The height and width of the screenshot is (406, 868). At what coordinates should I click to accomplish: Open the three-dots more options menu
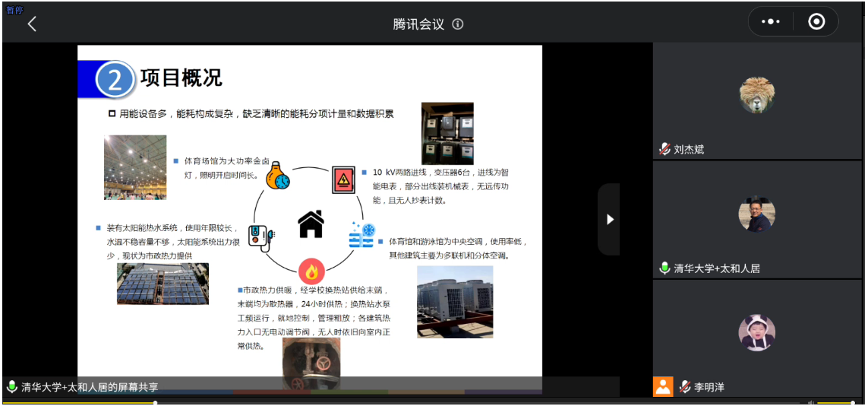tap(771, 22)
